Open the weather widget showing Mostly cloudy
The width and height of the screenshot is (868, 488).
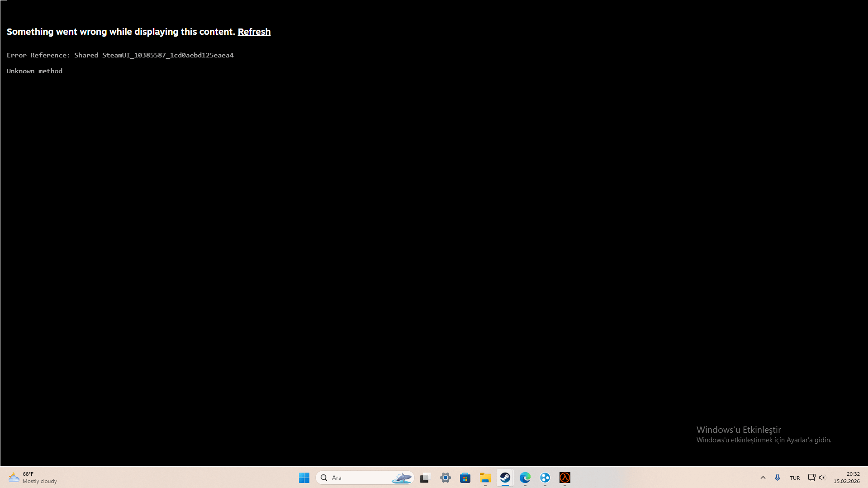point(33,478)
